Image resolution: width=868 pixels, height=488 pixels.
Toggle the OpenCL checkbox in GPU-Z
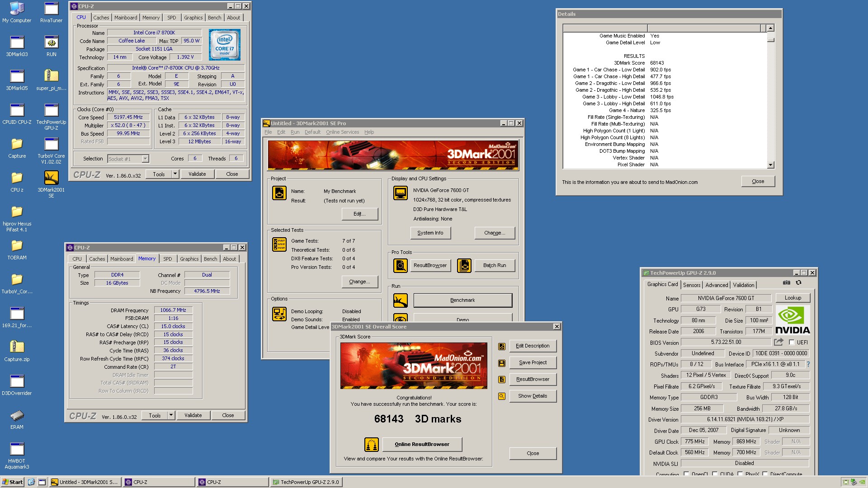687,474
